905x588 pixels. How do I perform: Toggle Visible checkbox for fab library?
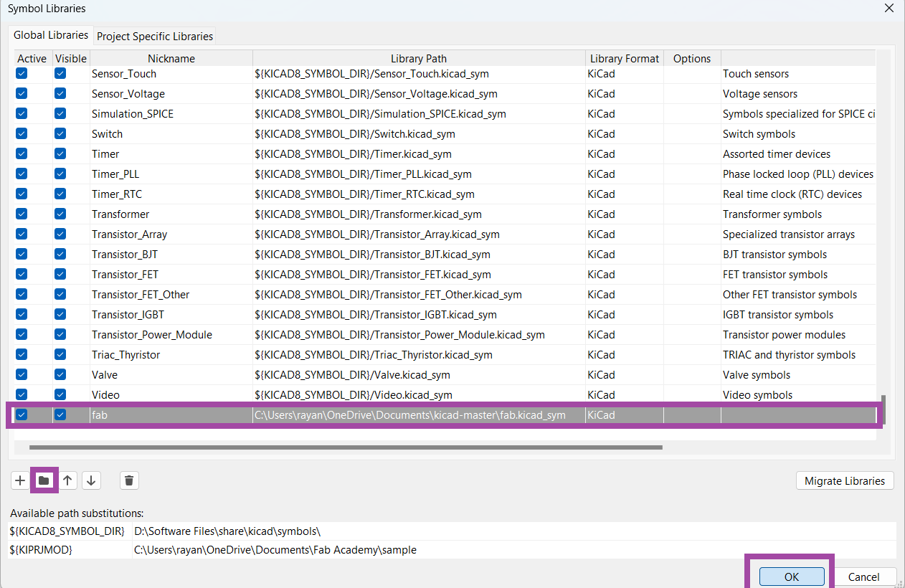tap(60, 415)
